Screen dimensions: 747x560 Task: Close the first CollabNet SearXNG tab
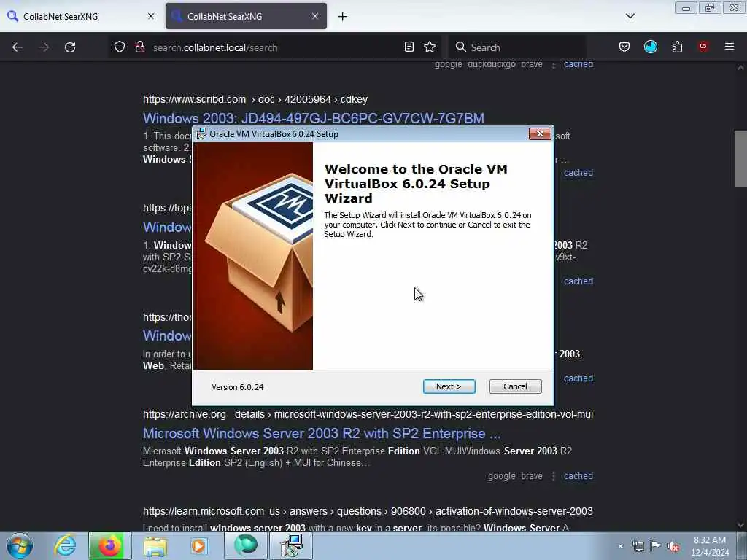[151, 16]
